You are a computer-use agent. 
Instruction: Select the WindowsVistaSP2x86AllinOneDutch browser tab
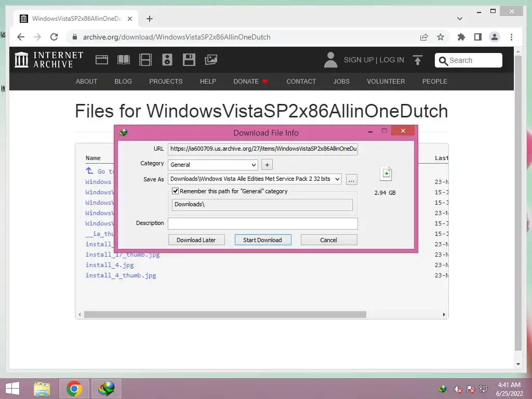(76, 19)
